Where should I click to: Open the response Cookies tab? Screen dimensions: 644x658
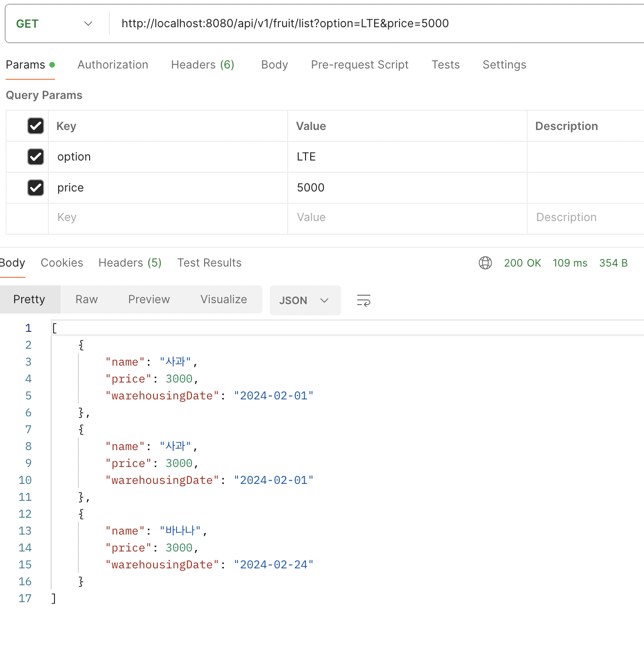62,263
